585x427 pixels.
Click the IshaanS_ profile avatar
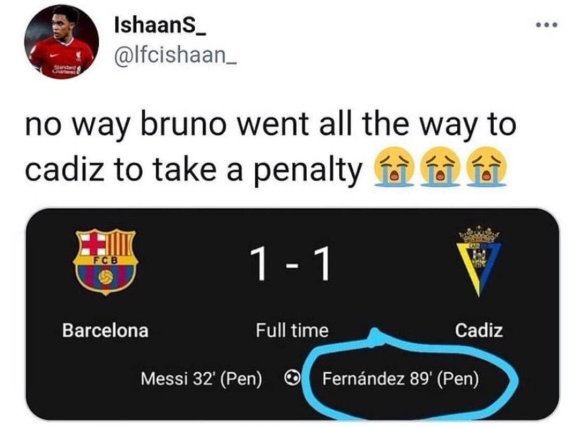62,41
